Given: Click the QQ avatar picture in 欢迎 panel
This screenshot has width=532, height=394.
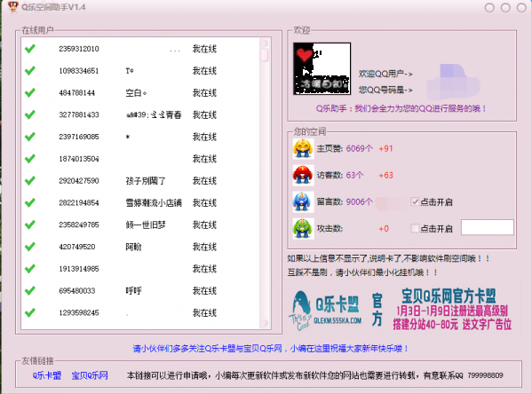Looking at the screenshot, I should pos(322,69).
